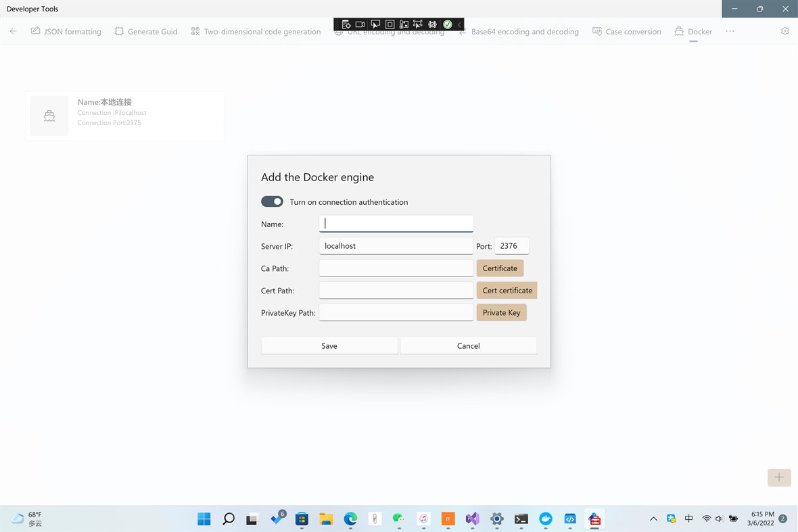Change the Port value 2376
The height and width of the screenshot is (532, 798).
click(x=511, y=245)
